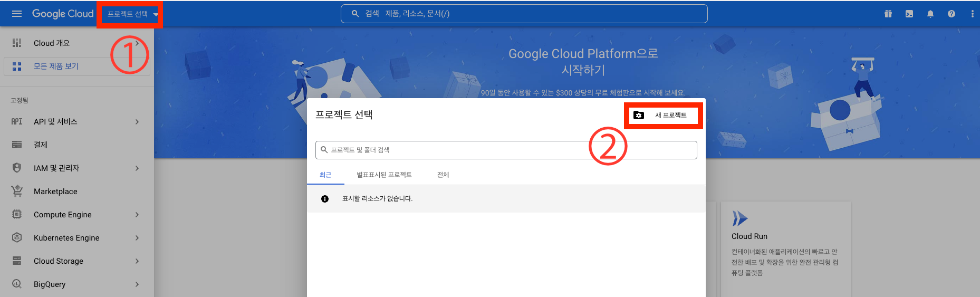Screen dimensions: 980x297
Task: Click the Kubernetes Engine hexagon icon
Action: coord(17,238)
